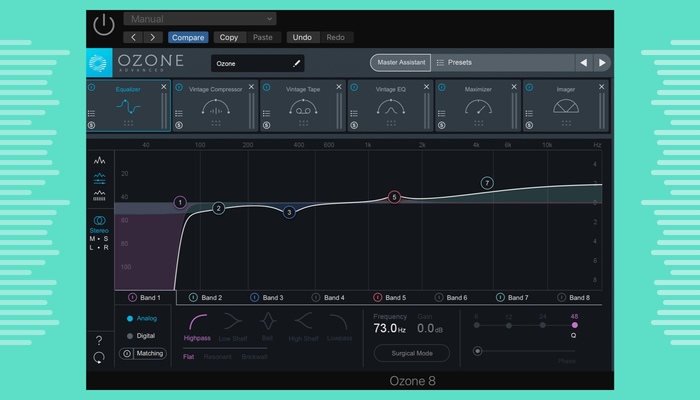Select the Vintage Tape module icon
700x400 pixels.
tap(302, 108)
